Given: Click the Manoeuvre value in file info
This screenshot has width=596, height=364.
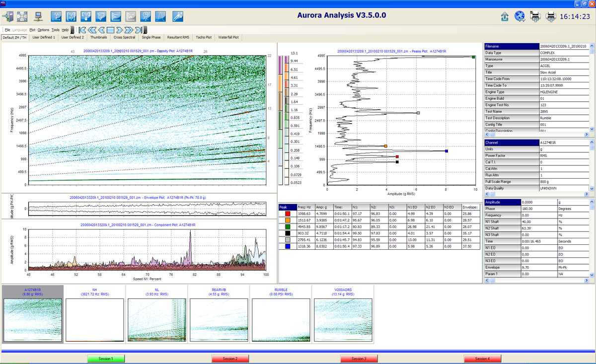Looking at the screenshot, I should pyautogui.click(x=564, y=59).
